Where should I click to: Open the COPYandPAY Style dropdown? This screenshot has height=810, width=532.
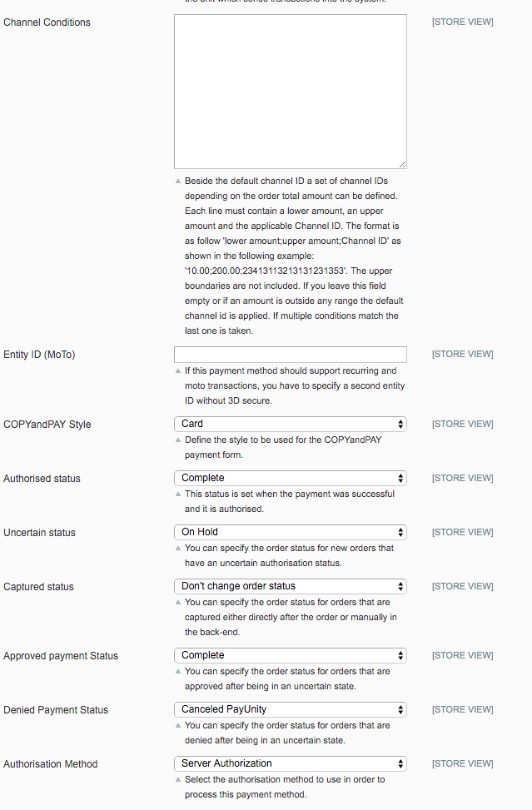pos(290,424)
